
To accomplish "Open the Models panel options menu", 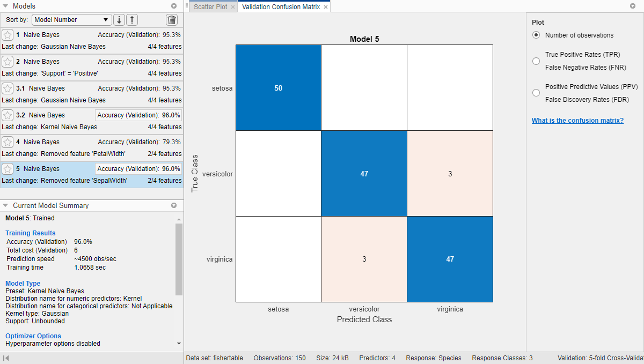I will pyautogui.click(x=173, y=6).
